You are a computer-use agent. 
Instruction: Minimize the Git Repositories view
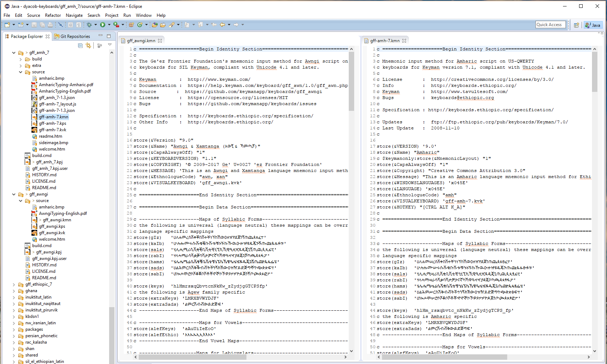[101, 35]
